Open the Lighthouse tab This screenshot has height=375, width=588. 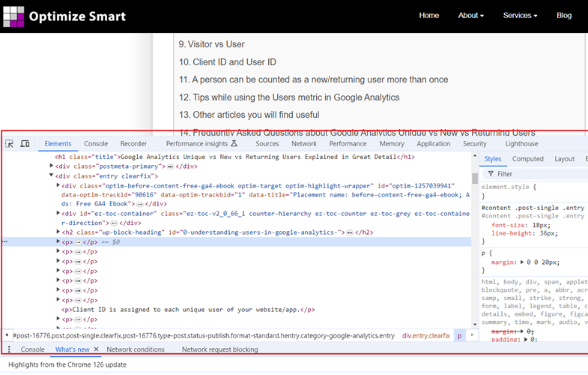pyautogui.click(x=521, y=144)
